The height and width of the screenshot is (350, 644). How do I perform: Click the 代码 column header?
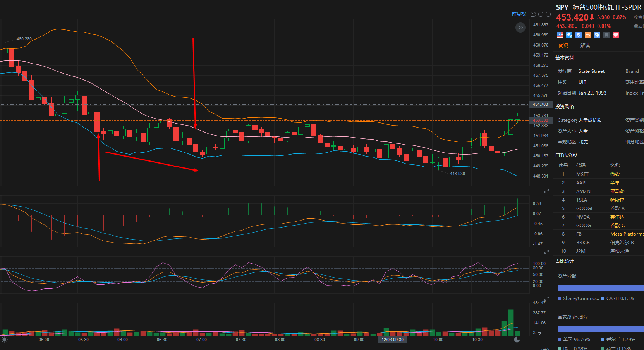pos(581,166)
